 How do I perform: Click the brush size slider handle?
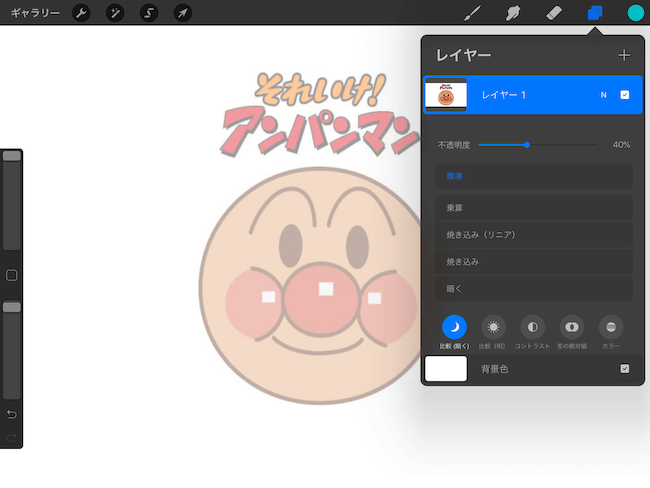pos(12,156)
